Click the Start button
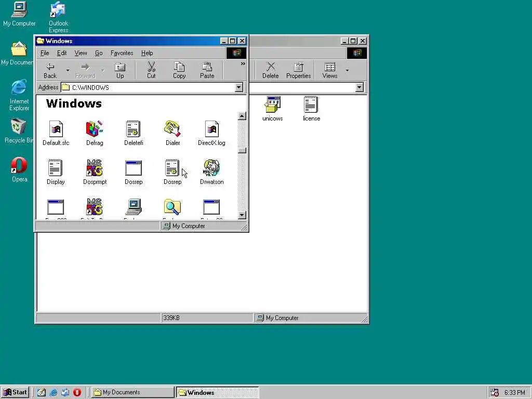 15,392
